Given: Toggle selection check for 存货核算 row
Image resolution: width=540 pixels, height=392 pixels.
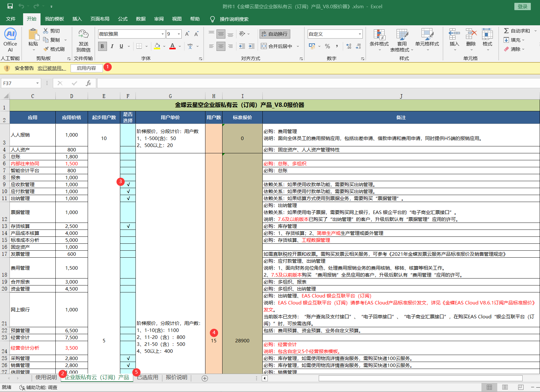Looking at the screenshot, I should (128, 226).
